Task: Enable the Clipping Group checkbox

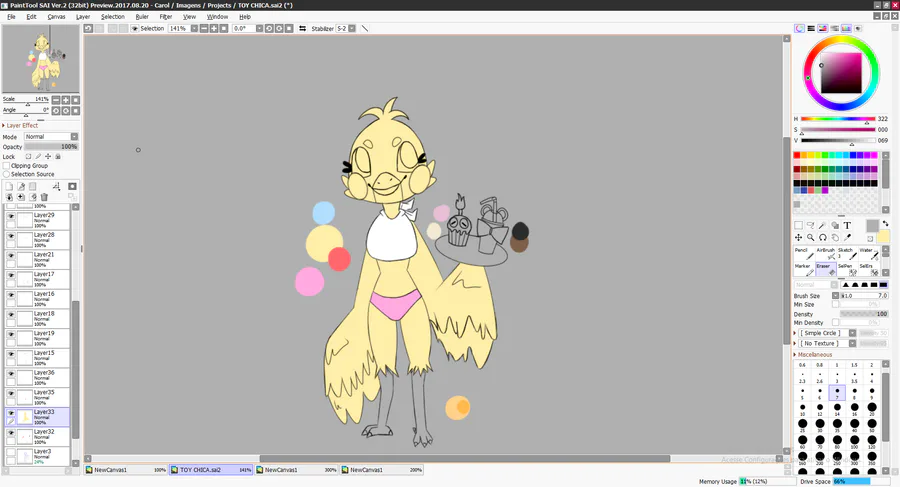Action: point(7,166)
